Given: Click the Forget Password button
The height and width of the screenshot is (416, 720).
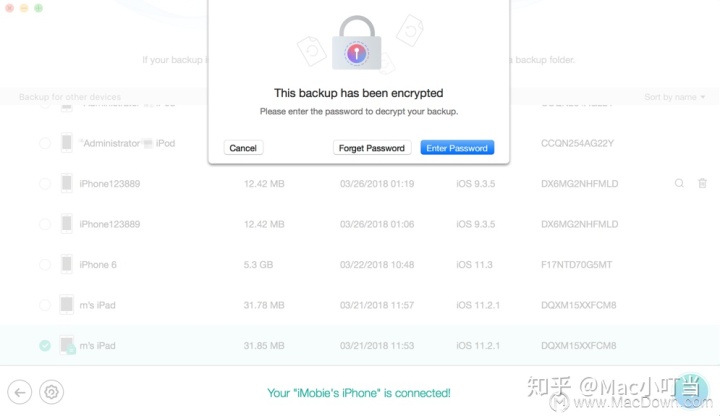Looking at the screenshot, I should tap(371, 148).
